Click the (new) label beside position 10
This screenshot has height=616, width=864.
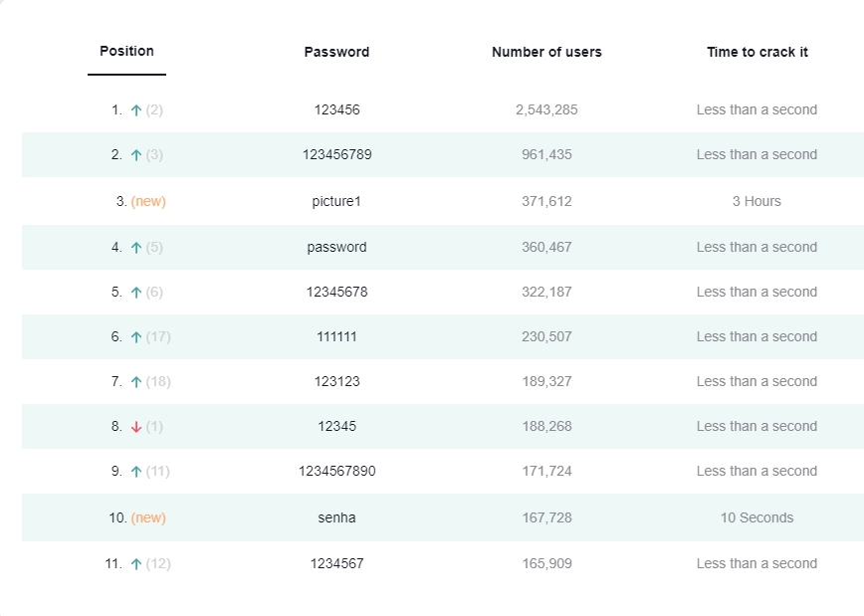pos(148,517)
